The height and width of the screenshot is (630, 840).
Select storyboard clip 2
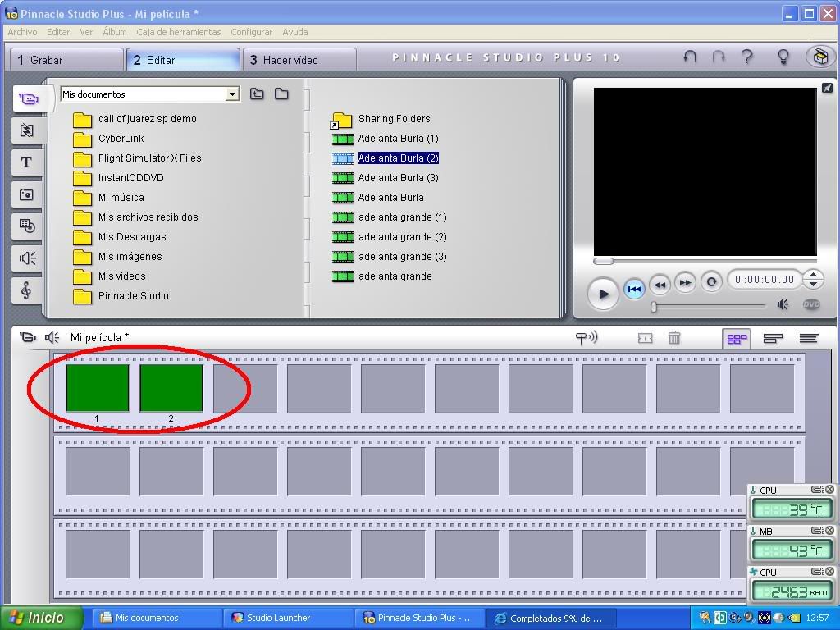pyautogui.click(x=171, y=388)
